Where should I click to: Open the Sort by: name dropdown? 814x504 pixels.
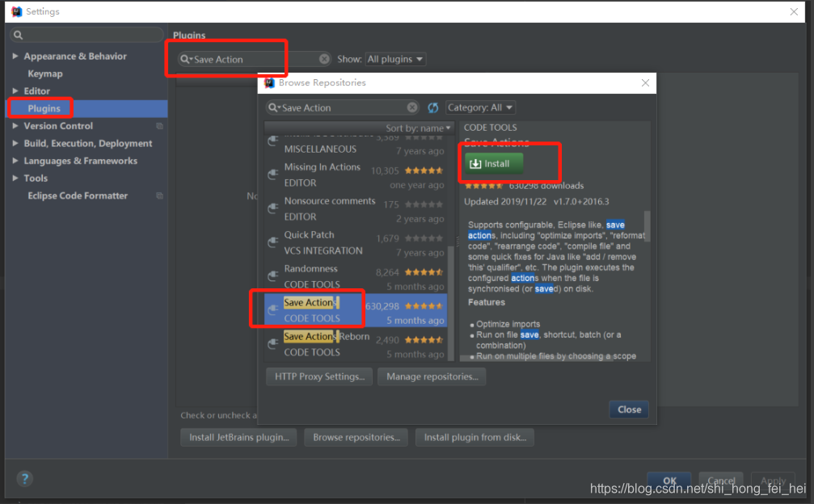pyautogui.click(x=418, y=128)
